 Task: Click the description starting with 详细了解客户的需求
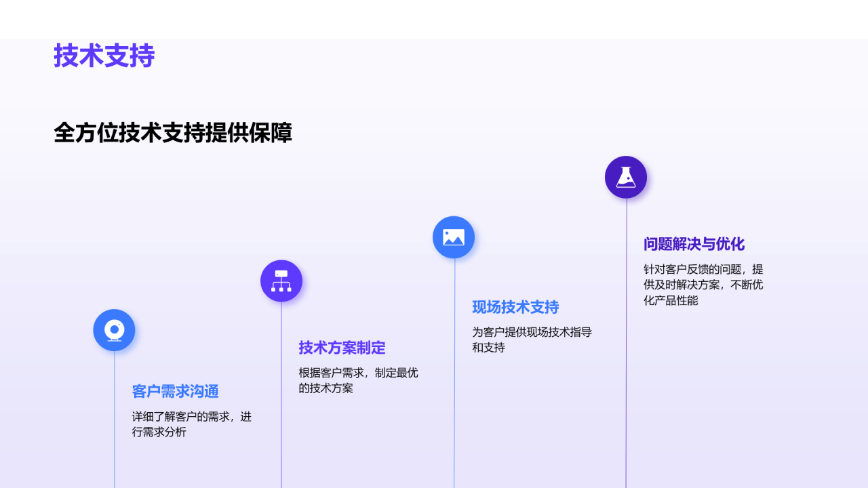click(x=192, y=424)
